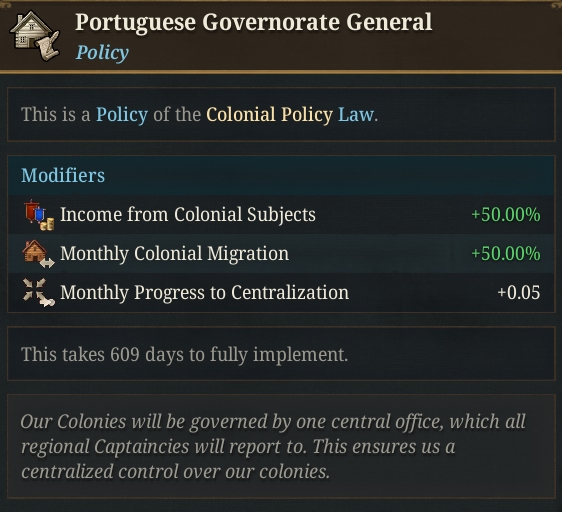
Task: Click the 609 days implementation text
Action: 185,355
